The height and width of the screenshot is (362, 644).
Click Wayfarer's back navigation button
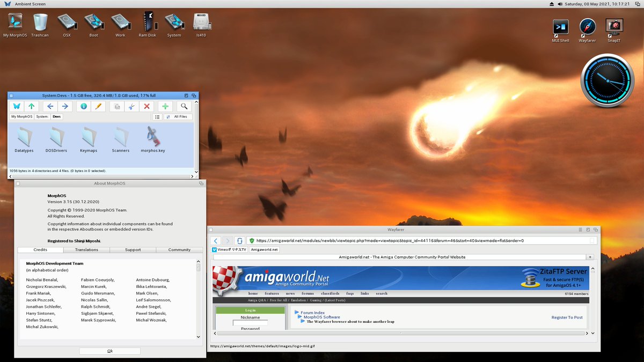pos(216,241)
